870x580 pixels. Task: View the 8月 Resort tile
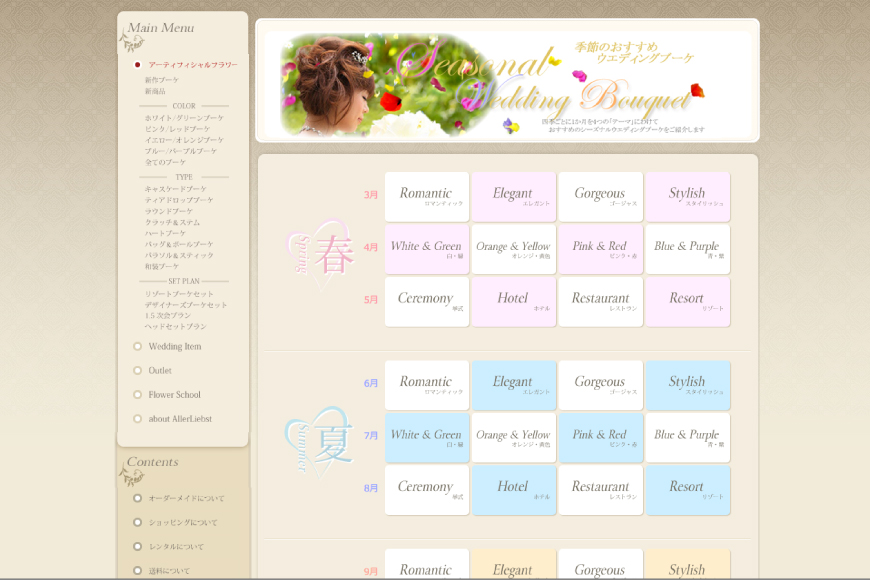click(688, 490)
